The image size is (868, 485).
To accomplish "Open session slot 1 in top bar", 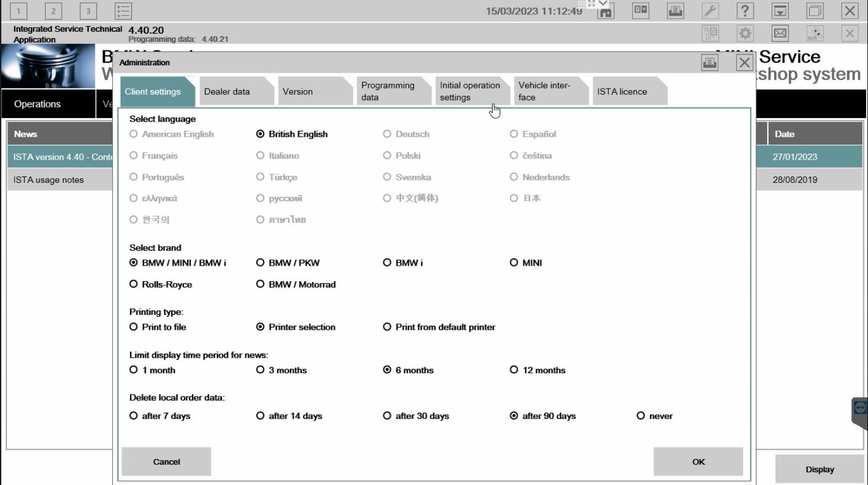I will [x=19, y=10].
